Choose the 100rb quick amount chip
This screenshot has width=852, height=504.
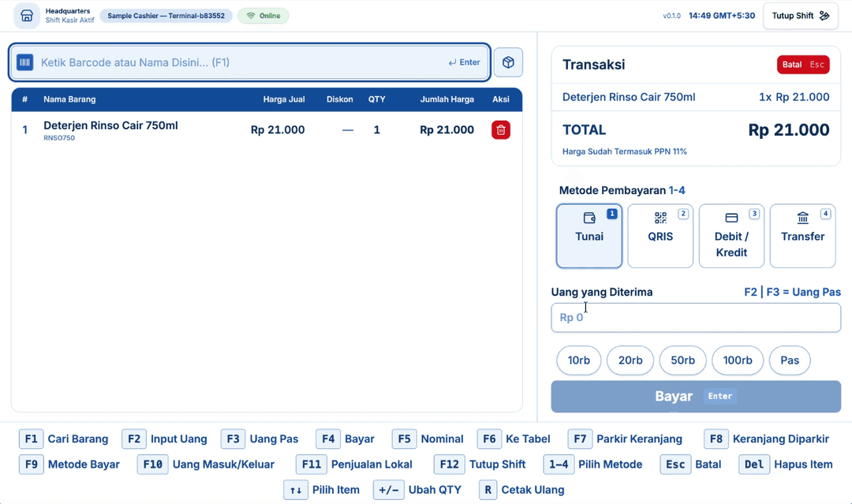738,360
